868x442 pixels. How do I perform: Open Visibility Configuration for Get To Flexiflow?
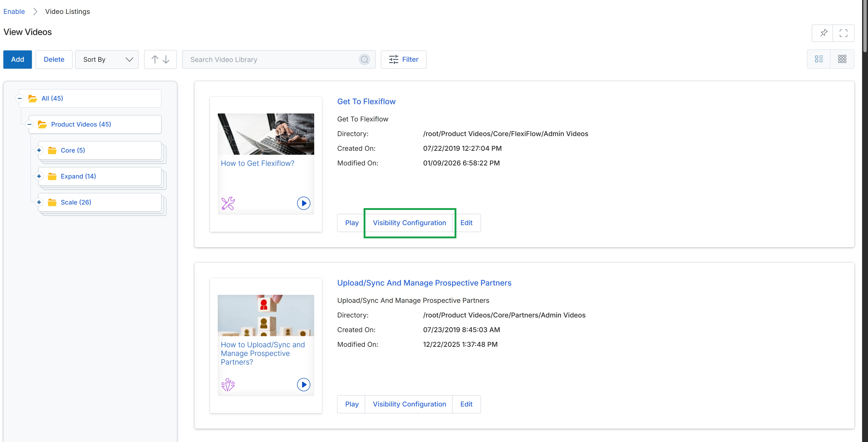(409, 223)
